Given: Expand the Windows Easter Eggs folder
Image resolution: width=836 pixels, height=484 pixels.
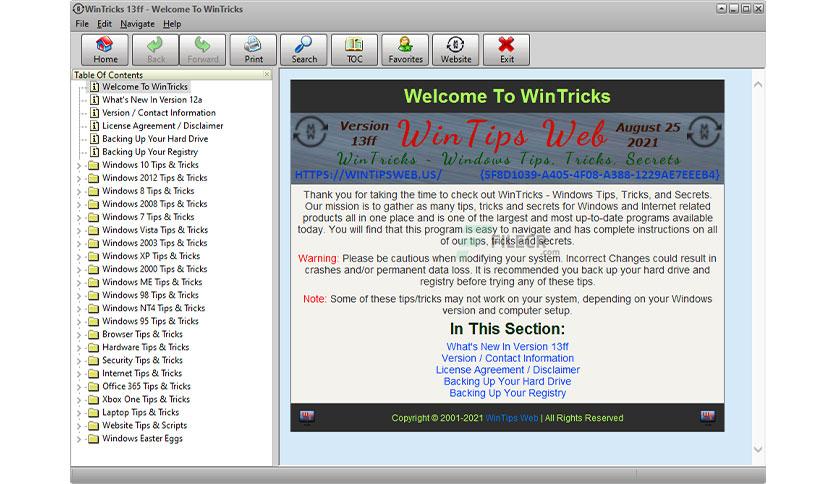Looking at the screenshot, I should click(79, 439).
